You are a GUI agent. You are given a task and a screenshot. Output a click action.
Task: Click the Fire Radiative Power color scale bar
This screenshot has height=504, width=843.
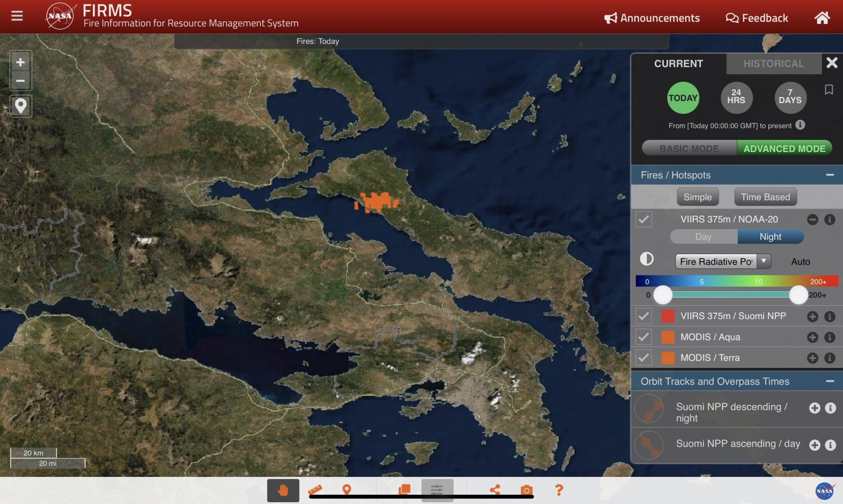[x=737, y=281]
